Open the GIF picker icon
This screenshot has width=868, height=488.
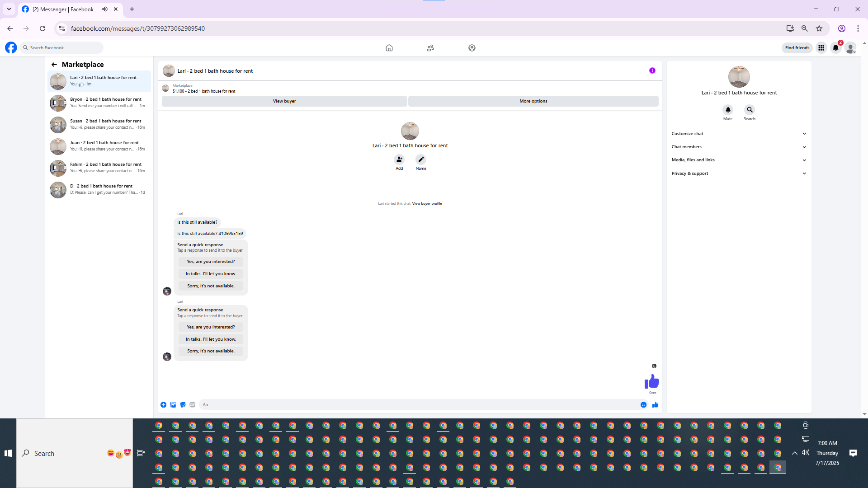pyautogui.click(x=193, y=405)
